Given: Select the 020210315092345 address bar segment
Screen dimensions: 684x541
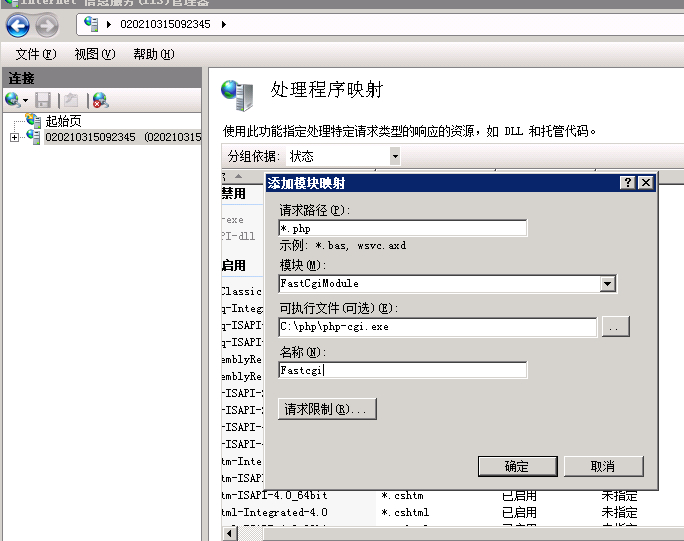Looking at the screenshot, I should point(165,24).
